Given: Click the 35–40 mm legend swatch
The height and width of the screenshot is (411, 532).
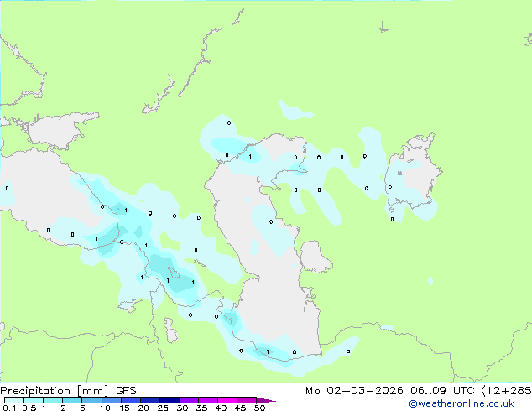Looking at the screenshot, I should pyautogui.click(x=207, y=400).
